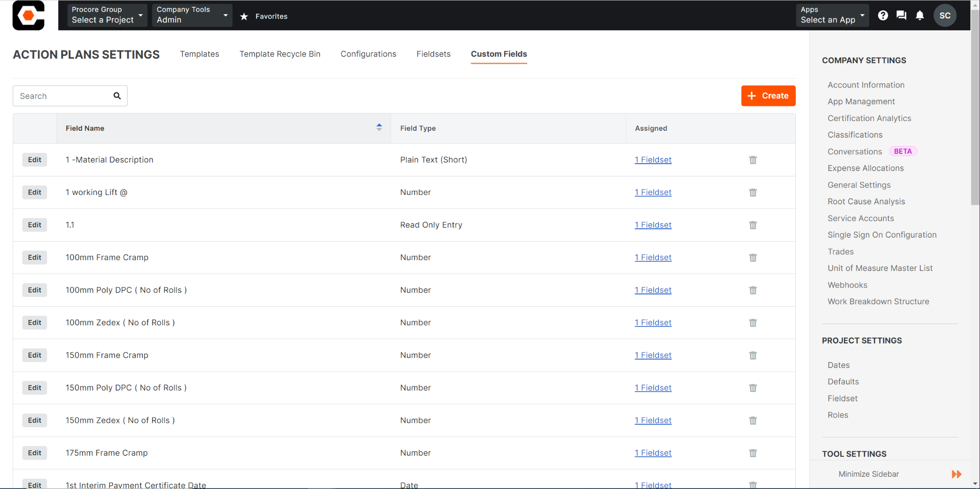Open the Company Tools Admin dropdown
The width and height of the screenshot is (980, 489).
[192, 15]
